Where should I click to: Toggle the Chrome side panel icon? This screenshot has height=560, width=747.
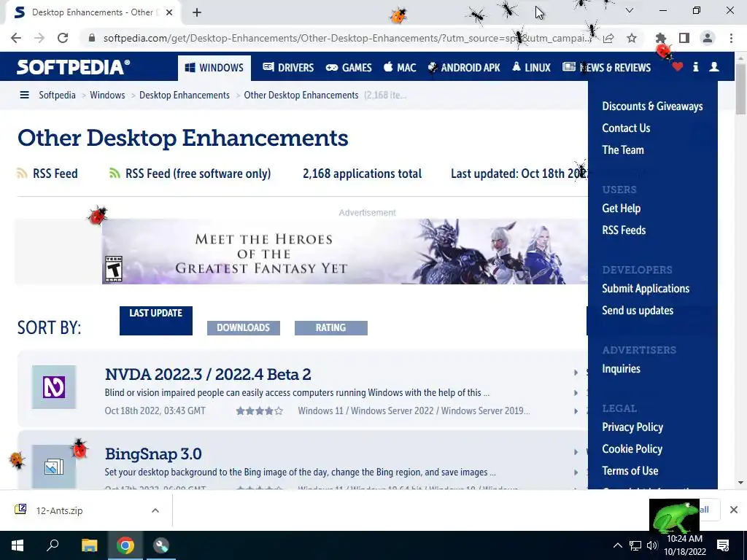point(684,38)
